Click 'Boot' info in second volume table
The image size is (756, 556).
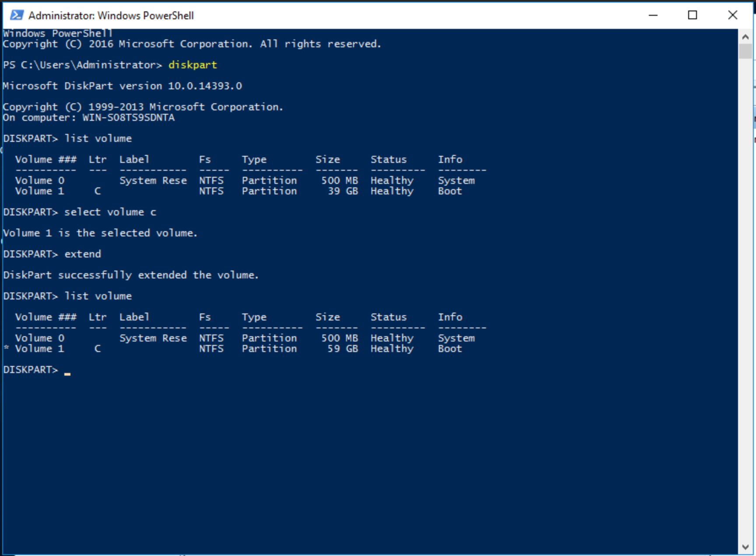pos(450,348)
